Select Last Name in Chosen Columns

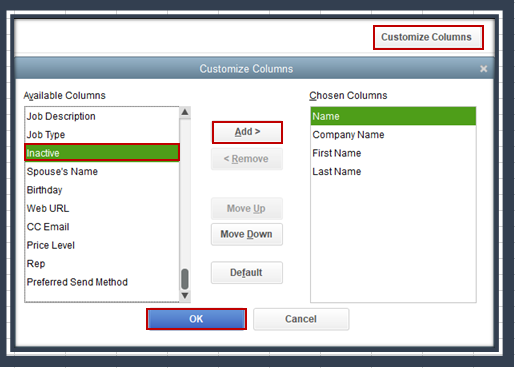tap(393, 172)
